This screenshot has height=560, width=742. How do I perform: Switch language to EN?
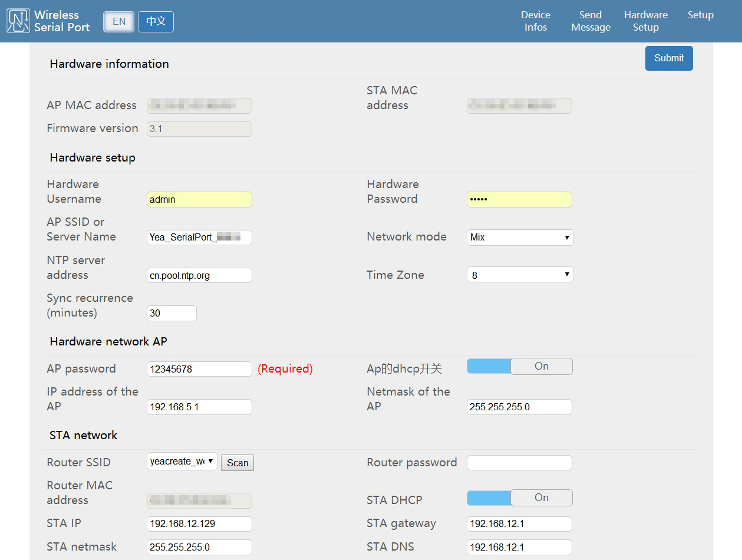point(119,22)
